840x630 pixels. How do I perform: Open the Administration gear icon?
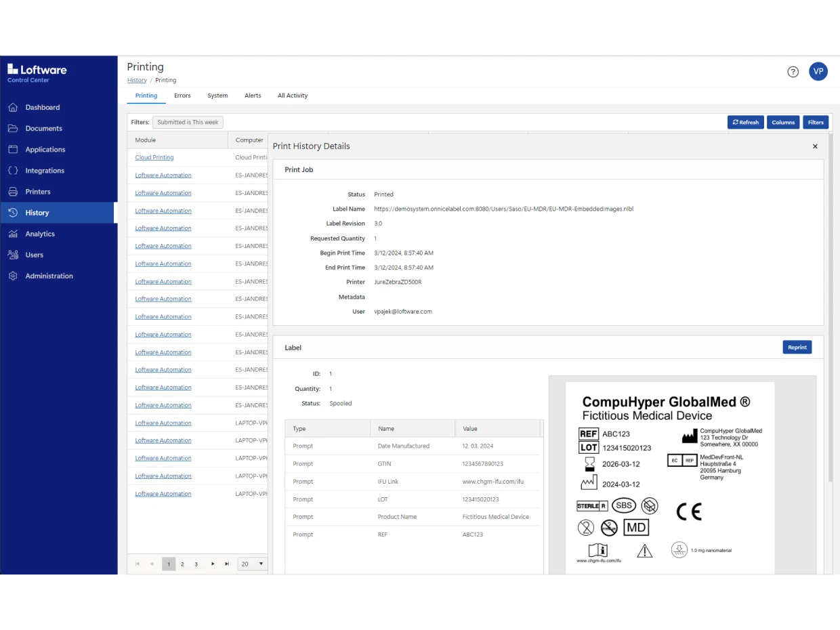click(x=13, y=276)
